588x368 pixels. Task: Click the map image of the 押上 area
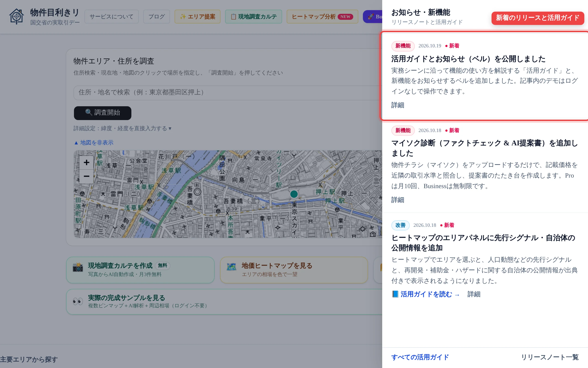(228, 194)
